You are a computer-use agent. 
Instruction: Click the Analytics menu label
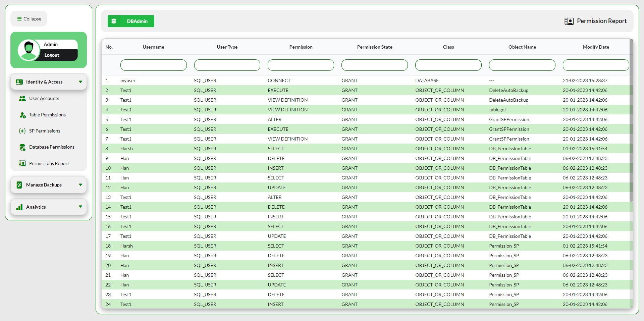click(36, 207)
